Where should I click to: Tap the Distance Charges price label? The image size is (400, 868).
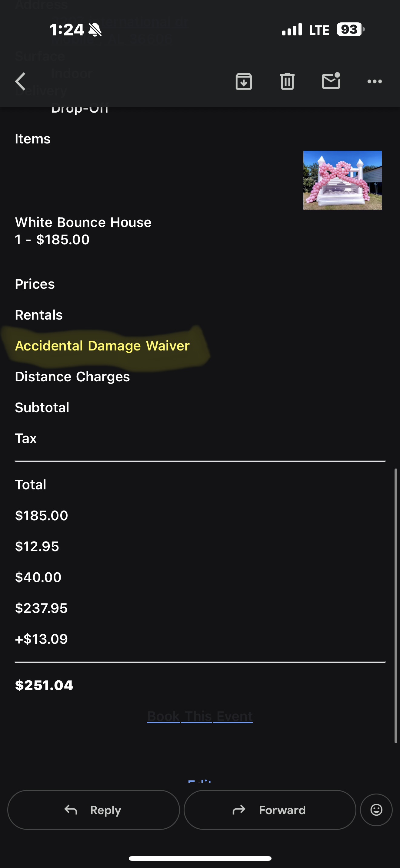(x=72, y=377)
